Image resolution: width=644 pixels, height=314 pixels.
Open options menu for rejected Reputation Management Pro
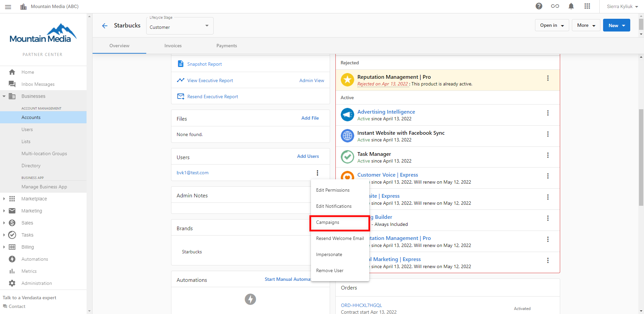548,78
